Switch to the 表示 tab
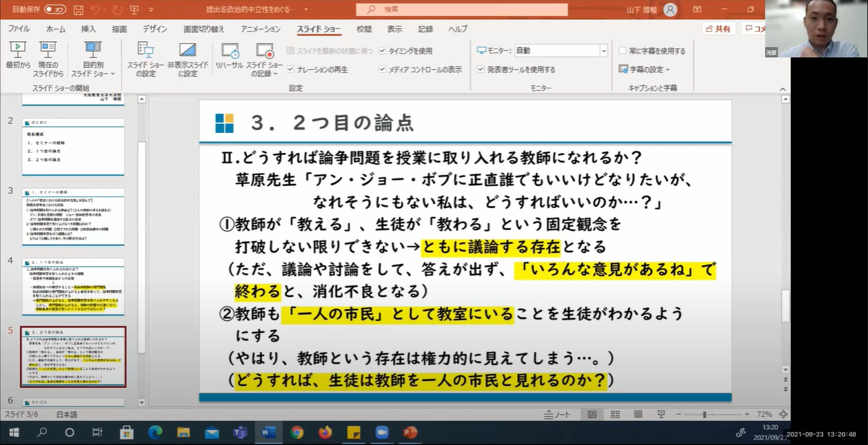 [x=394, y=29]
